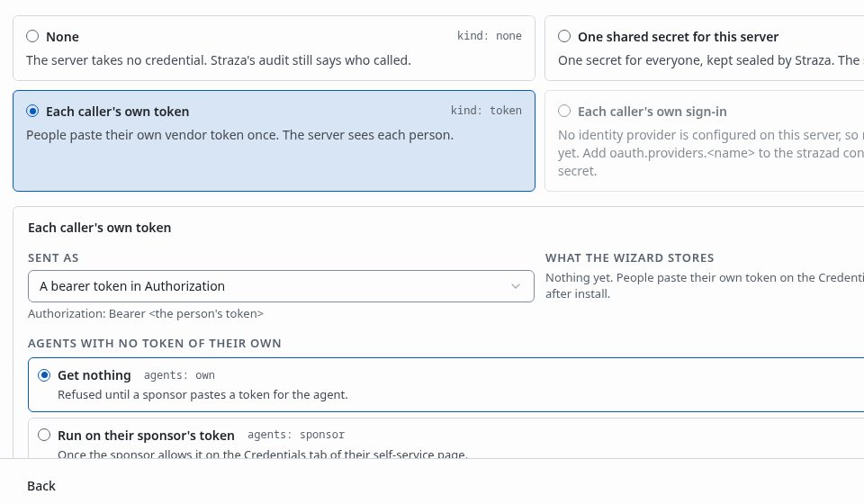Click 'One secret for everyone' description
Viewport: 864px width, 504px height.
tap(711, 60)
